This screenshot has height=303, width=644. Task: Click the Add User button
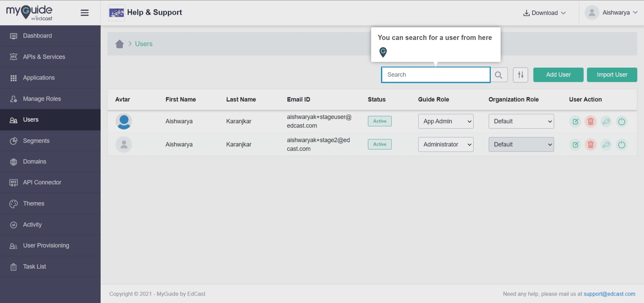(558, 75)
